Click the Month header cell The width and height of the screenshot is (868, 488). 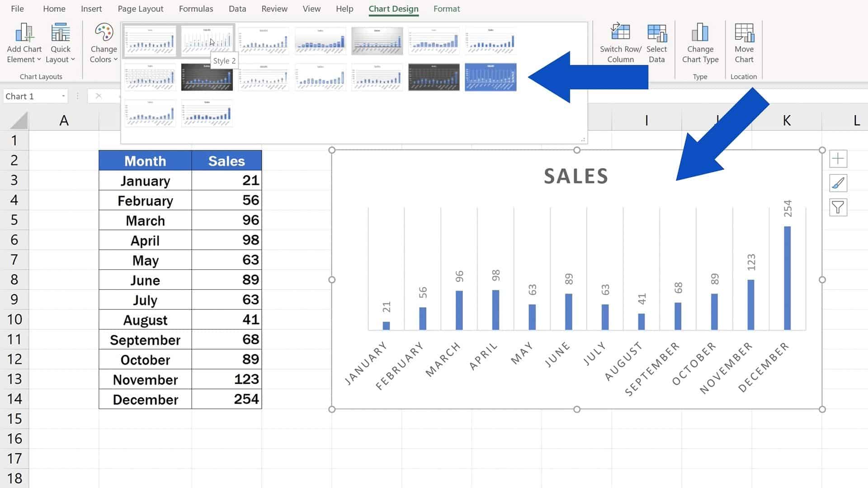pyautogui.click(x=145, y=160)
